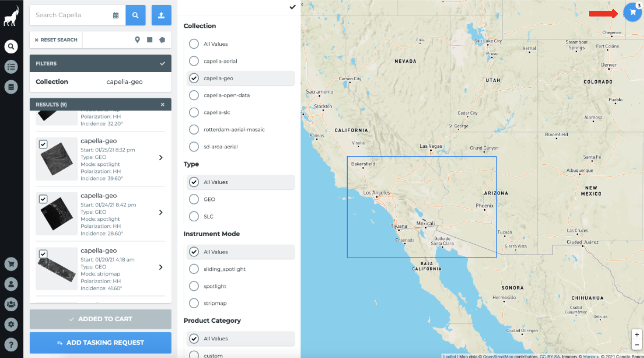The height and width of the screenshot is (358, 644).
Task: Toggle the All Values checkbox under Type
Action: tap(194, 182)
